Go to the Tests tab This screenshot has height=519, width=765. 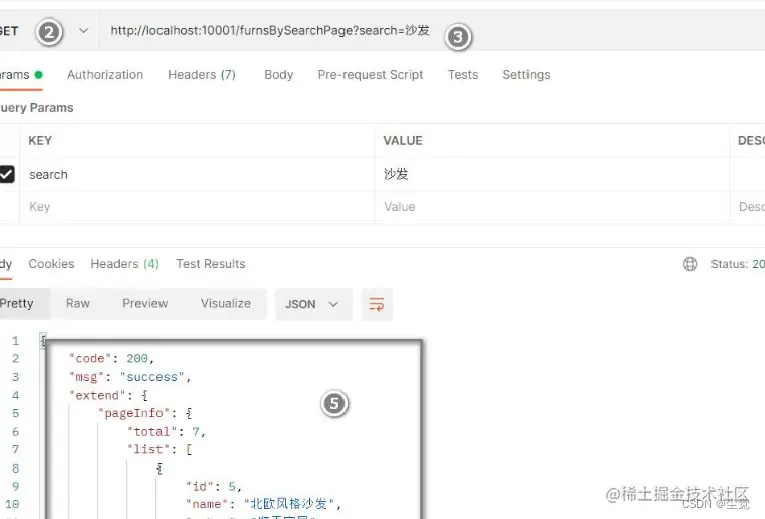(463, 75)
